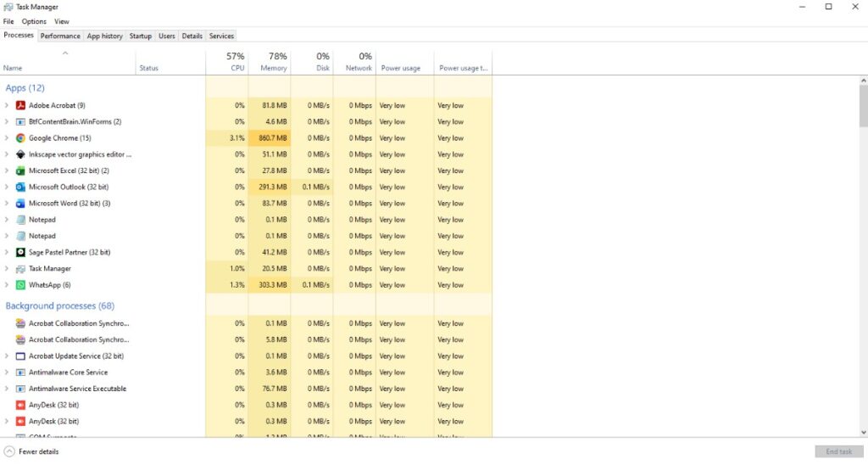Click the vertical scrollbar thumb
Image resolution: width=868 pixels, height=465 pixels.
coord(863,106)
